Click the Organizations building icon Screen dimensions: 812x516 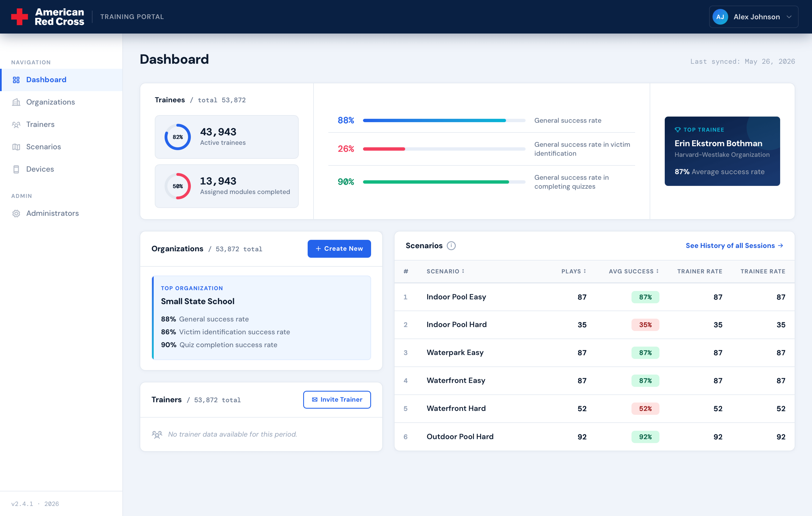coord(16,102)
